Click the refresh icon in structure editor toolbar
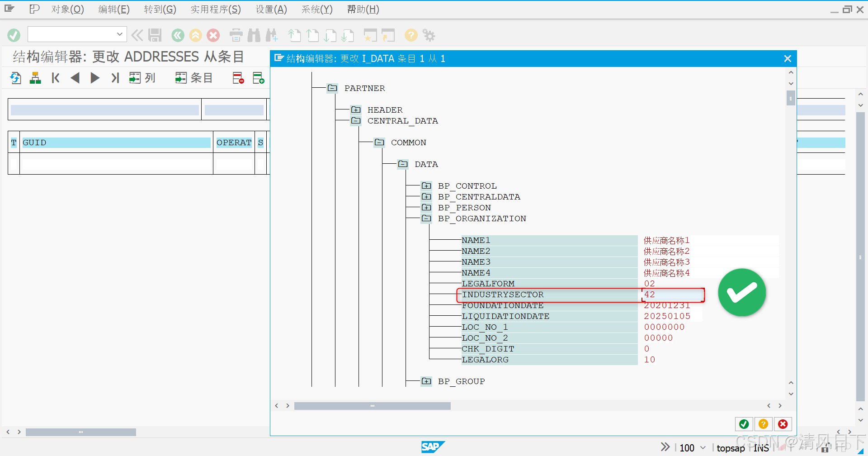 16,78
